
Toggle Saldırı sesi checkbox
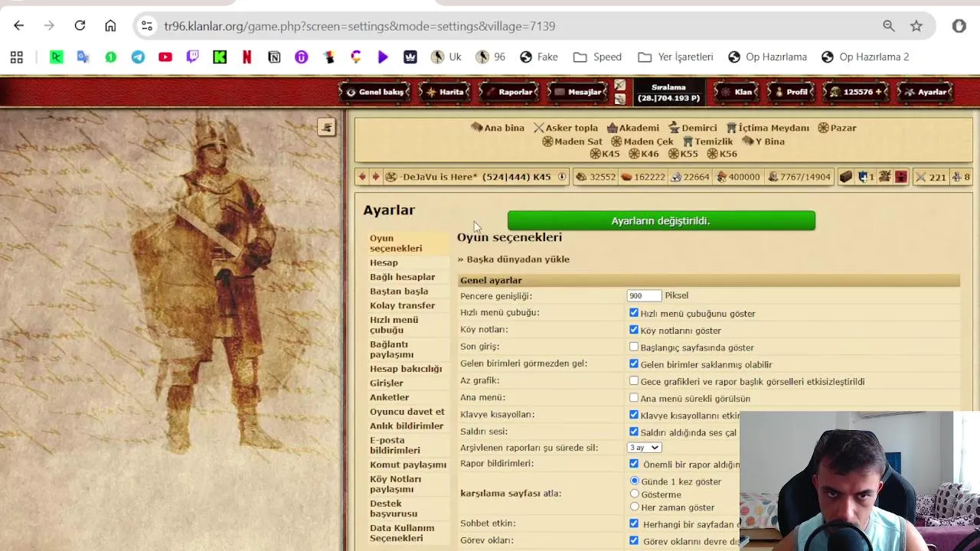(634, 432)
